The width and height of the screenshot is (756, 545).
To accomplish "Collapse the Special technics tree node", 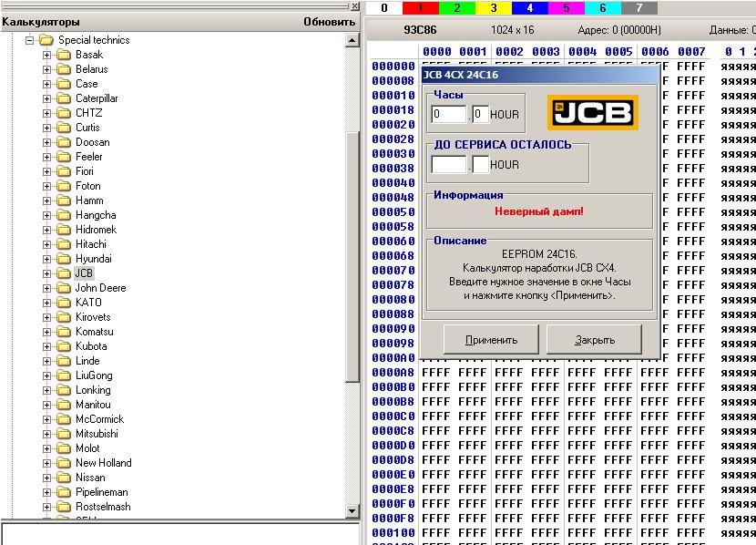I will (29, 40).
